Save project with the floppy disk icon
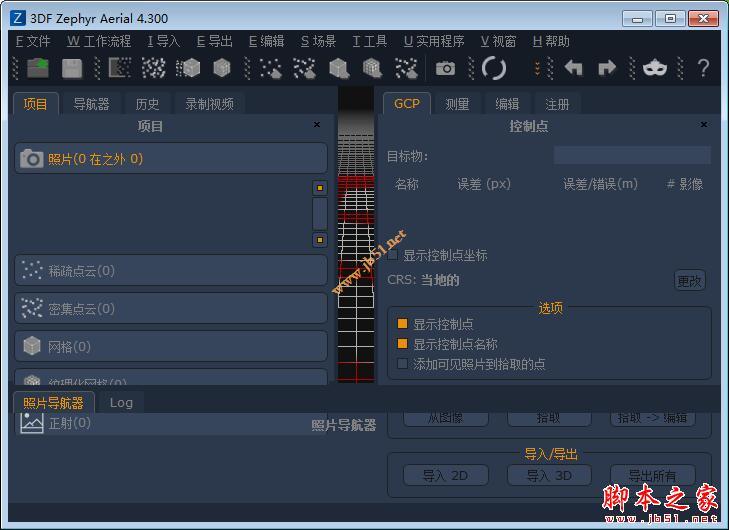The image size is (729, 530). click(72, 68)
